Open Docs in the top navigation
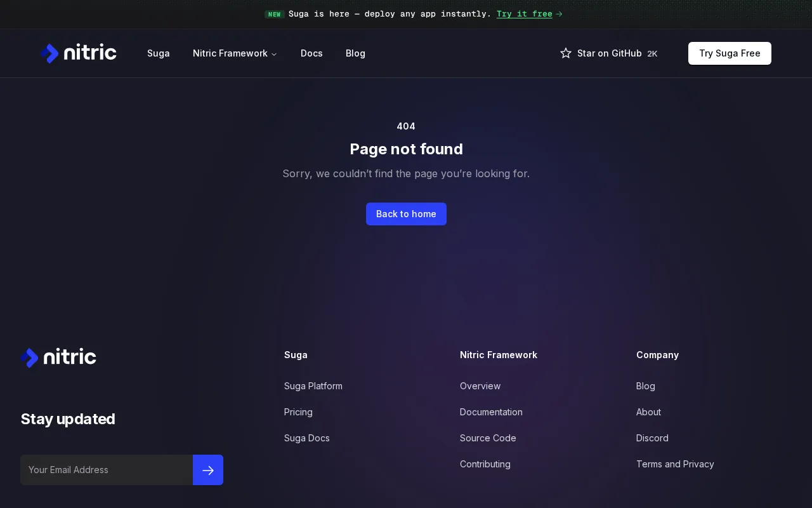Viewport: 812px width, 508px height. 311,53
